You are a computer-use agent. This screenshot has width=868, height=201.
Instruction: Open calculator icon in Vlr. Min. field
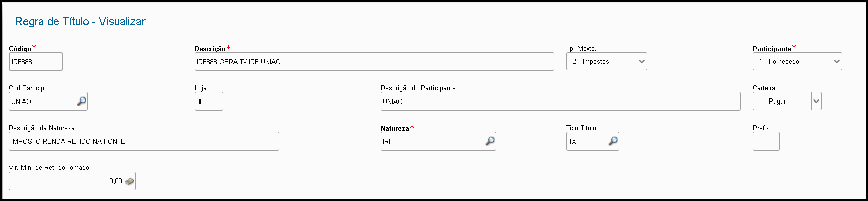[130, 181]
